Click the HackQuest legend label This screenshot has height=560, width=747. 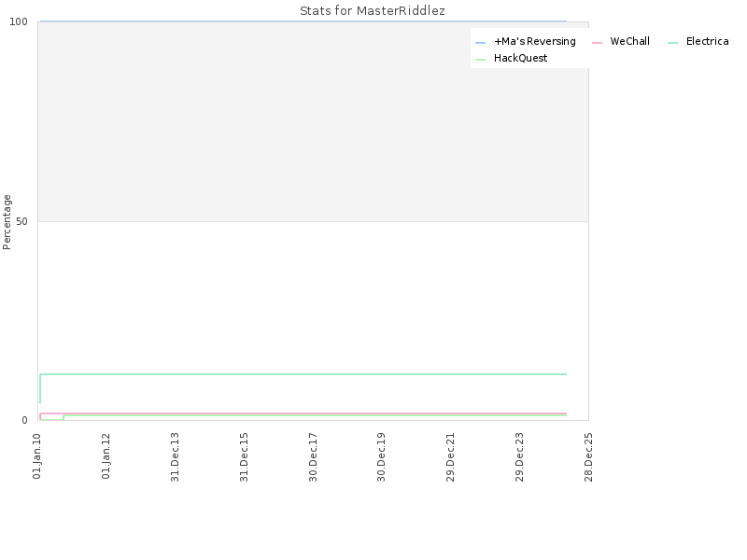(x=520, y=58)
